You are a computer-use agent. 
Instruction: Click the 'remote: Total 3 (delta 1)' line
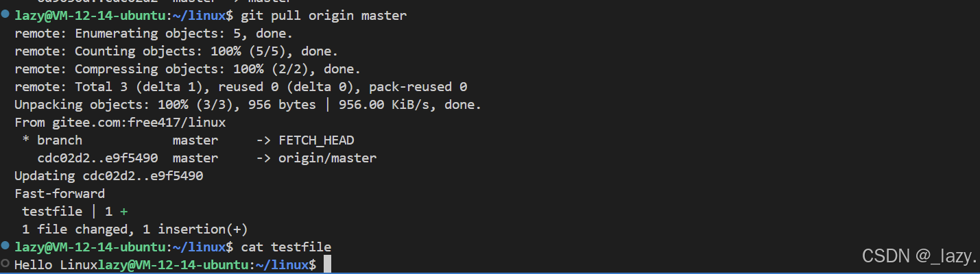coord(241,87)
